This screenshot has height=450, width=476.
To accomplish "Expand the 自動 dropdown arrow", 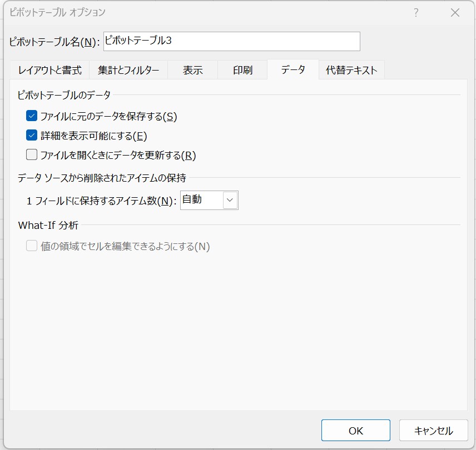I will click(230, 200).
